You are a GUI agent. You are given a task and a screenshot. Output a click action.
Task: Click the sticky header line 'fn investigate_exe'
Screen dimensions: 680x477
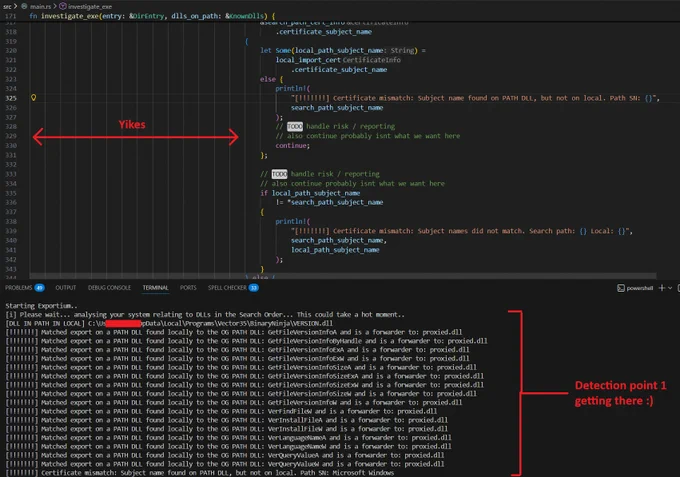pyautogui.click(x=152, y=16)
